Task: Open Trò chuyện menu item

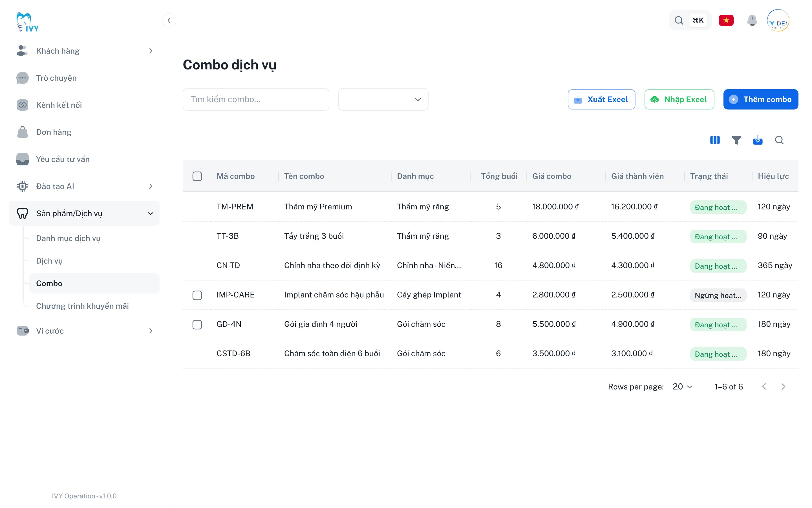Action: coord(84,78)
